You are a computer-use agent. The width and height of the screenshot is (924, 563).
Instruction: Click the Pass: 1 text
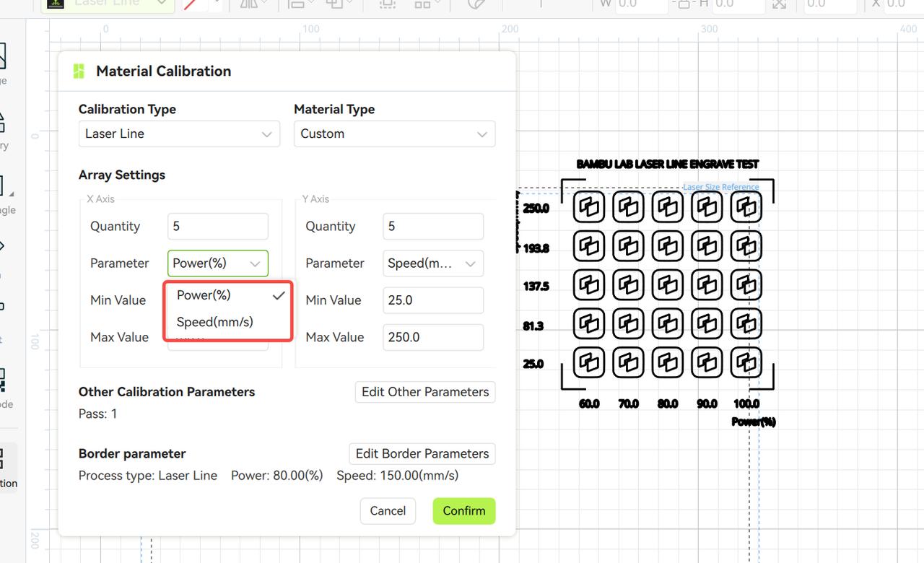click(98, 414)
